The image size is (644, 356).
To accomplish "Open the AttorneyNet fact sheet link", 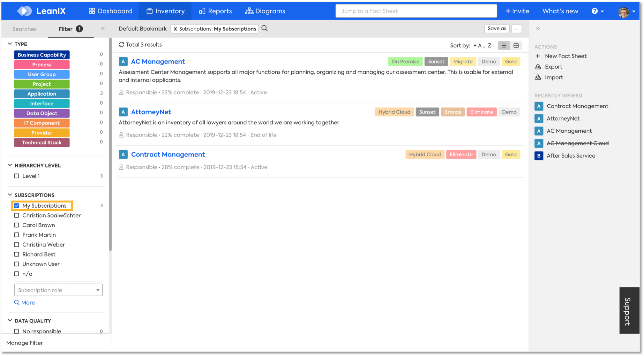I will click(x=151, y=112).
